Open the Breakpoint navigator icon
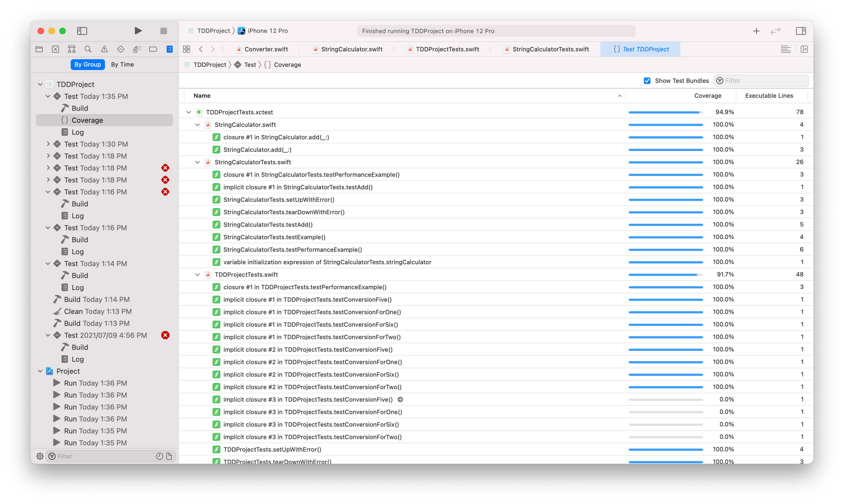 153,49
